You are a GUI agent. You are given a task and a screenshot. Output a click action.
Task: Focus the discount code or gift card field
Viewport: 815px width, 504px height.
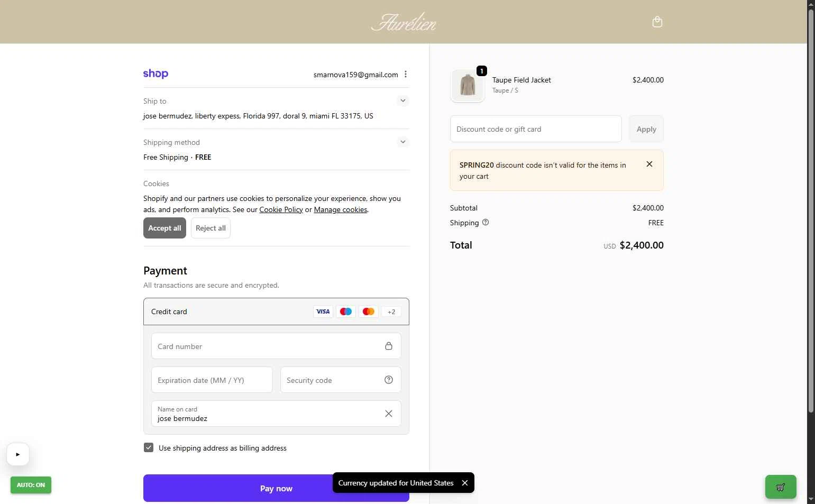click(x=536, y=129)
